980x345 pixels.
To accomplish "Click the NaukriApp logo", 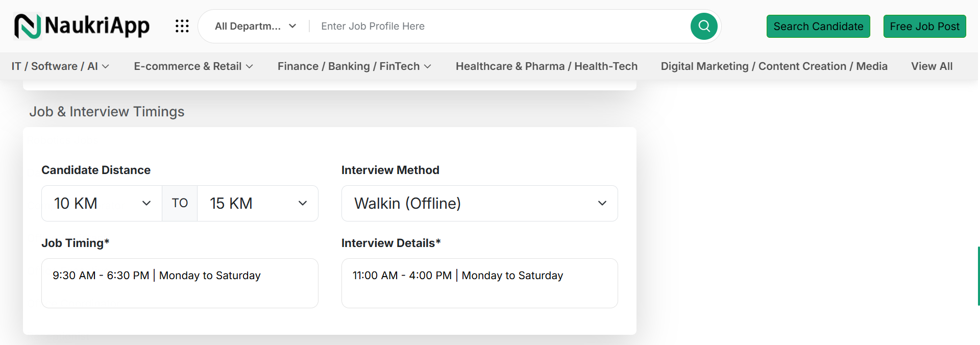I will [82, 26].
